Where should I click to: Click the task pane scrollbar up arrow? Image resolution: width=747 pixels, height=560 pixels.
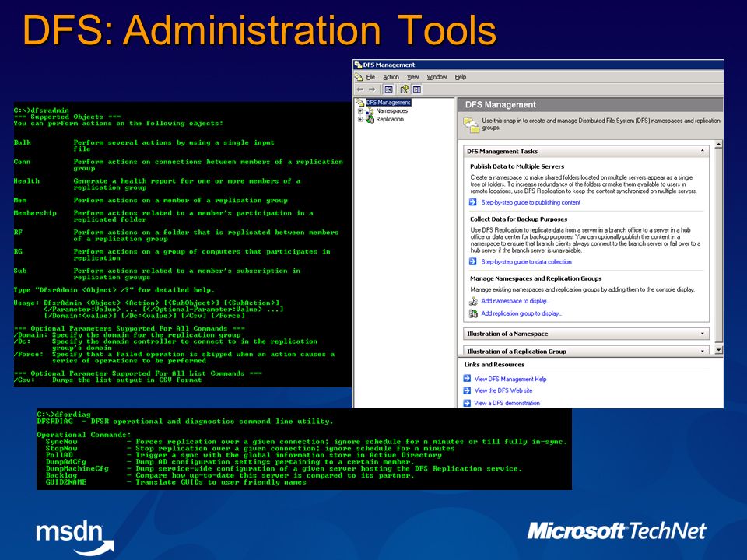tap(718, 145)
